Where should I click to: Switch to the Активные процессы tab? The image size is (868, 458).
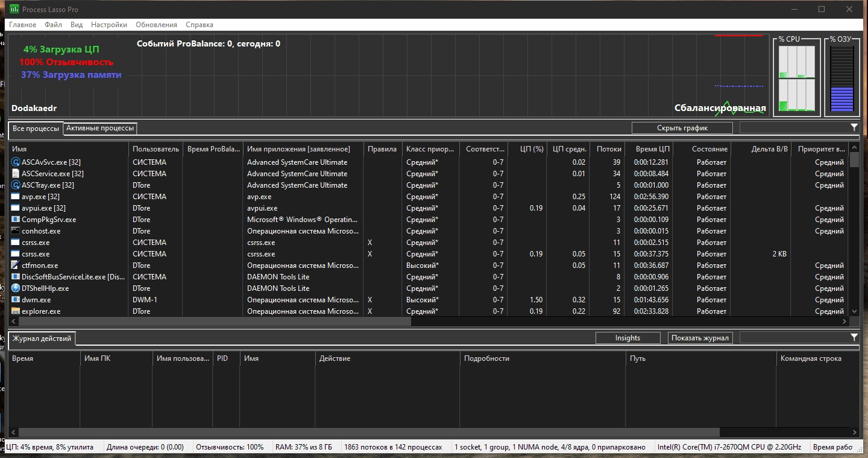click(100, 128)
